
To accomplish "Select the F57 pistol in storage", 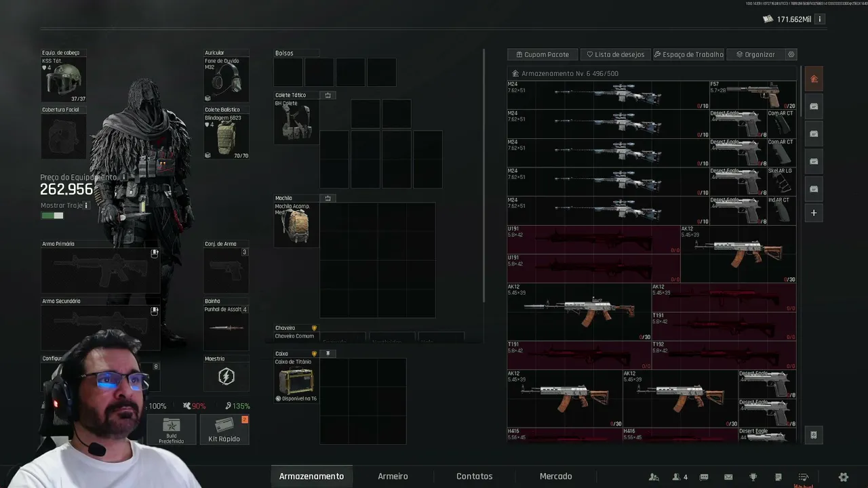I will click(753, 95).
